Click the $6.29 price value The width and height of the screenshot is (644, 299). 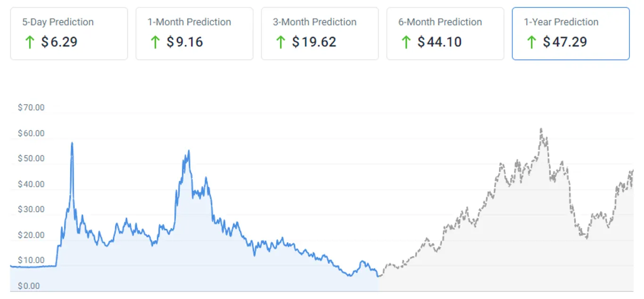[59, 42]
